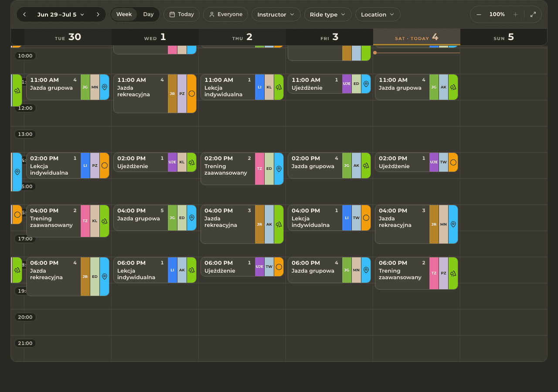This screenshot has width=558, height=392.
Task: Click trees icon on Wednesday 06:00 PM Lekcja indywidualna
Action: point(192,270)
